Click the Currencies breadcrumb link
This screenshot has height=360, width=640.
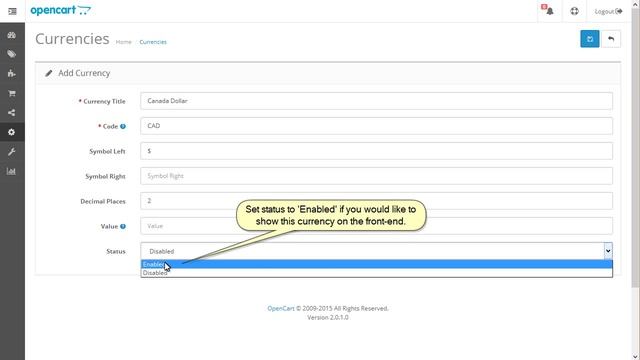[153, 42]
